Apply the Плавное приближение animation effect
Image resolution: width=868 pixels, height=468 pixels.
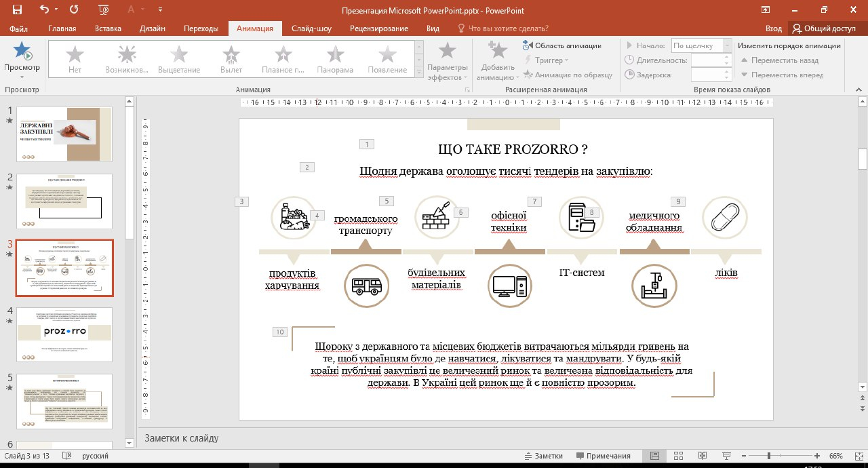click(283, 59)
